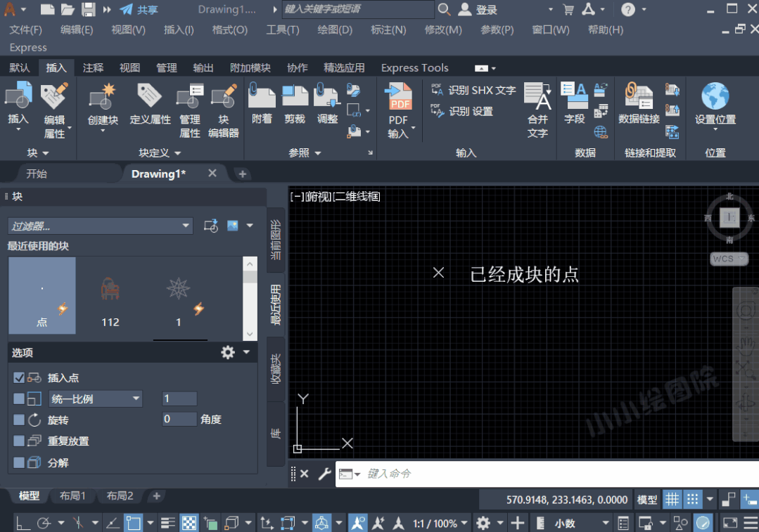The width and height of the screenshot is (759, 532).
Task: Open the 数据链接 data link tool
Action: point(639,97)
